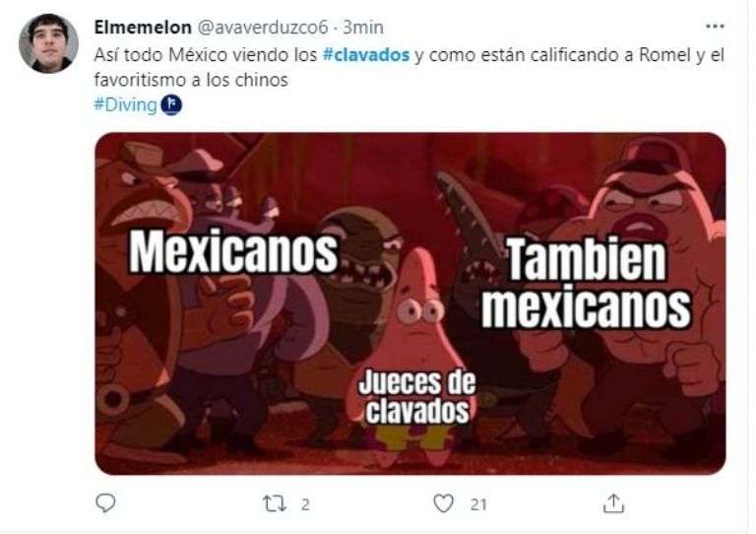Click the reply speech bubble icon
756x534 pixels.
tap(105, 503)
